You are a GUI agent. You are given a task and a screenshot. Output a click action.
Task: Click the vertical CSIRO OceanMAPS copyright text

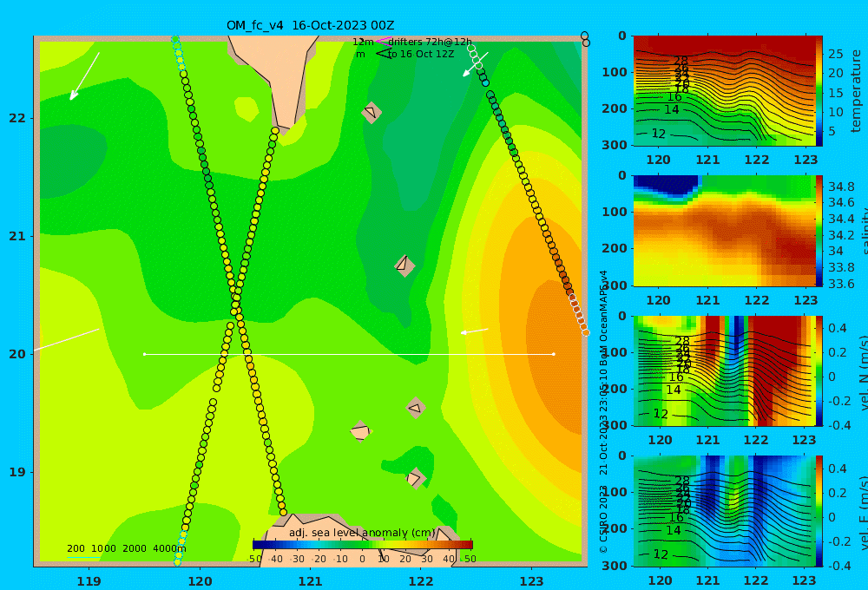(603, 412)
